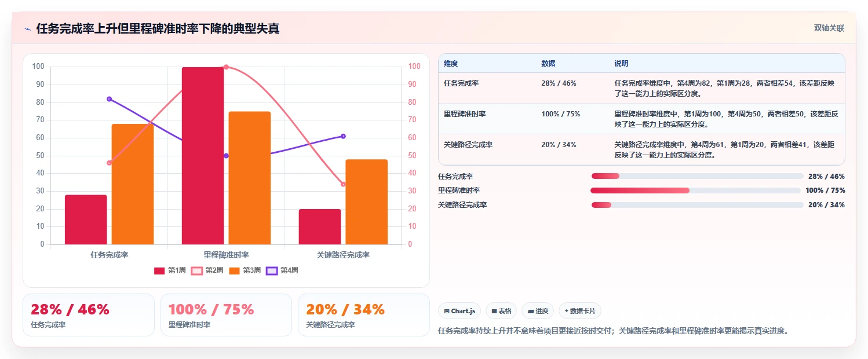868x359 pixels.
Task: Click the 数据 table column header
Action: point(548,64)
